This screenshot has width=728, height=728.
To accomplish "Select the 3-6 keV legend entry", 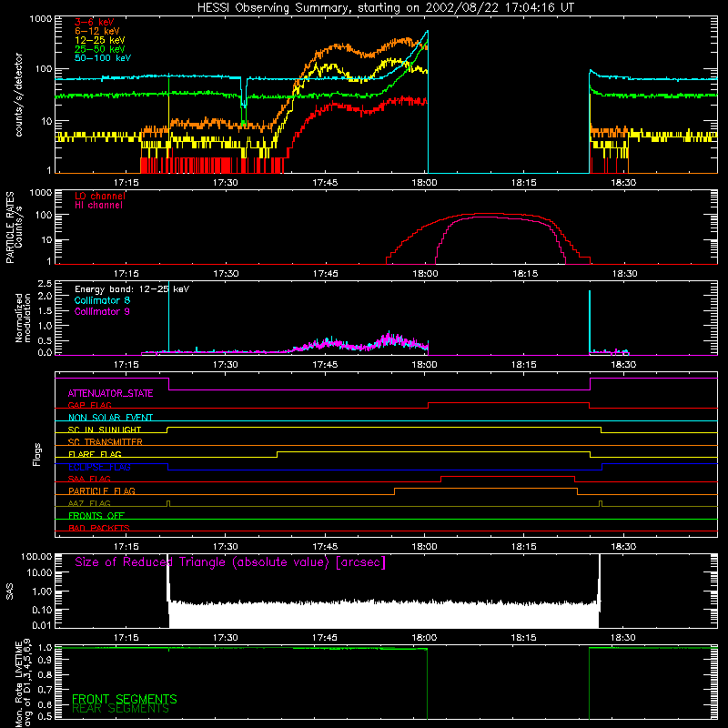I will coord(95,22).
